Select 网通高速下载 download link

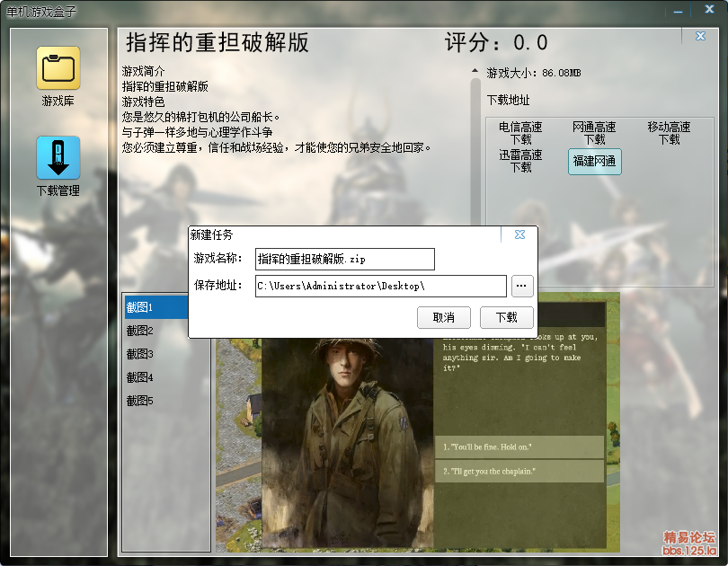(595, 134)
